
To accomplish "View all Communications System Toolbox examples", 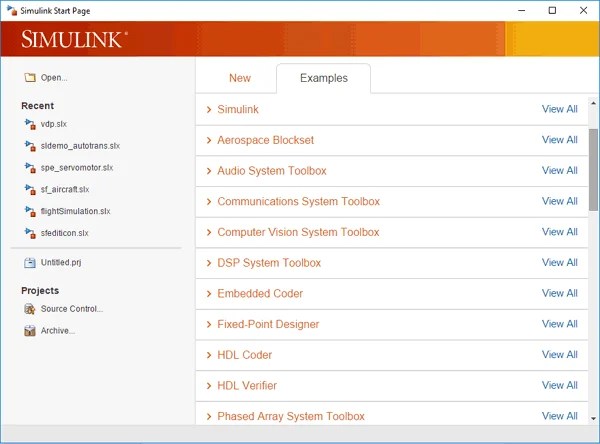I will 559,201.
